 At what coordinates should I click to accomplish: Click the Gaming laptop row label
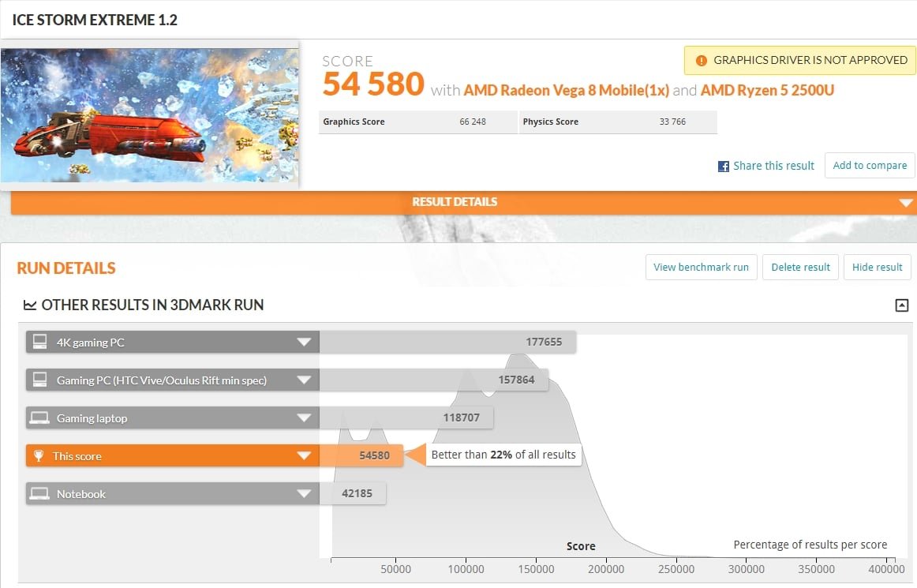coord(92,418)
